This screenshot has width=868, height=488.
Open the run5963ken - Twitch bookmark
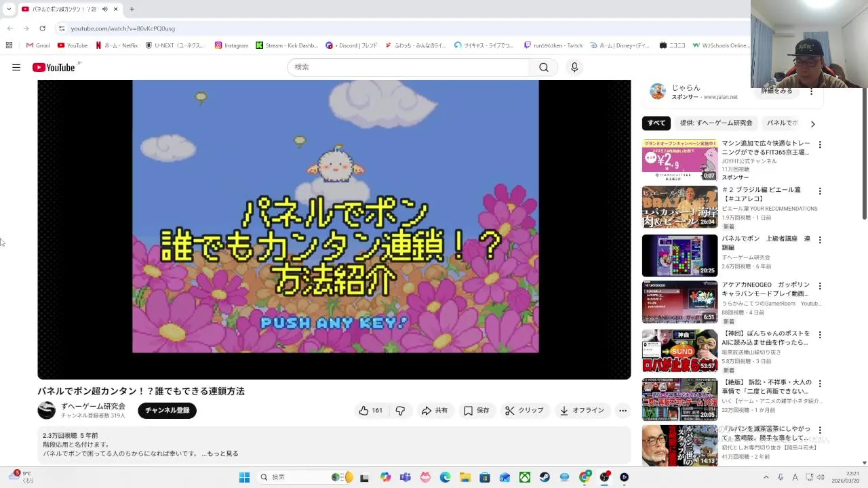(553, 45)
